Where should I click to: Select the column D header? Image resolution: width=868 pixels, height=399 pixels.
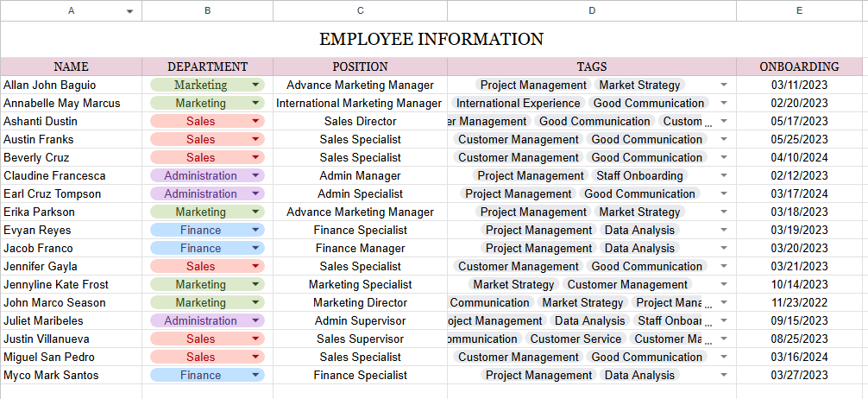point(592,10)
